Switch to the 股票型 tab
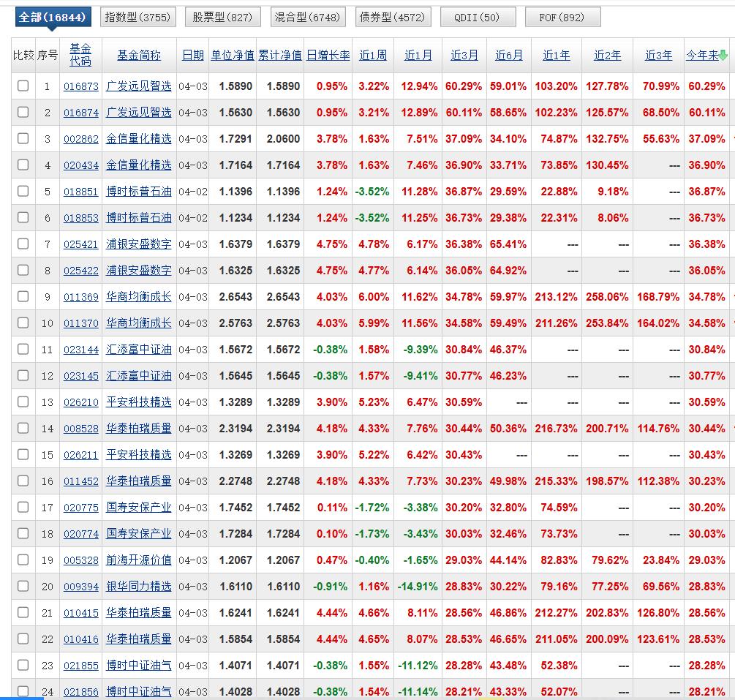735x700 pixels. (222, 16)
